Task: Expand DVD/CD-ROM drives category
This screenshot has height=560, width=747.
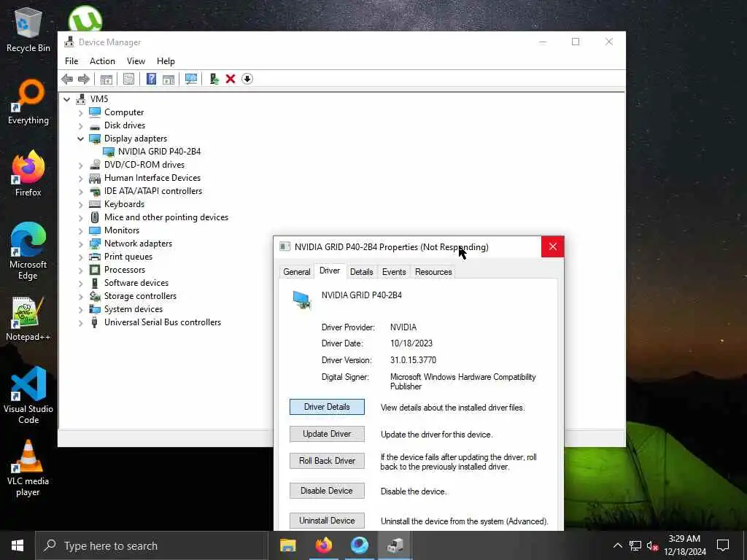Action: [x=80, y=166]
